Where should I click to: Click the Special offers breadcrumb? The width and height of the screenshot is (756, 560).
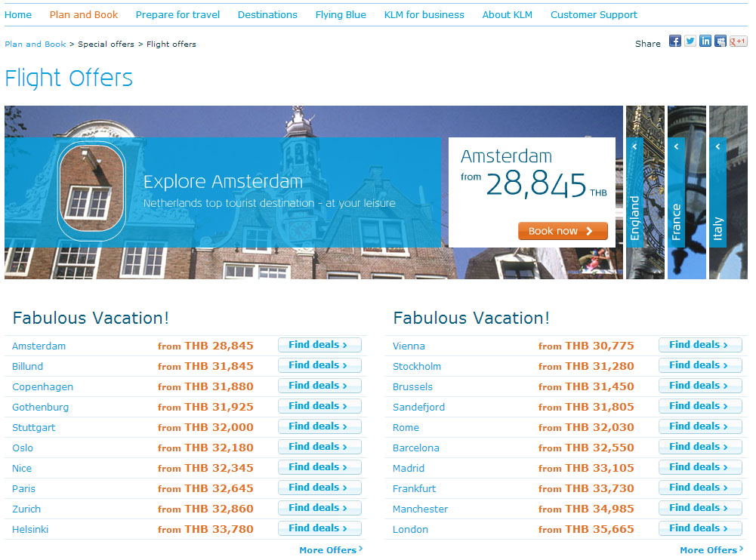(x=106, y=44)
